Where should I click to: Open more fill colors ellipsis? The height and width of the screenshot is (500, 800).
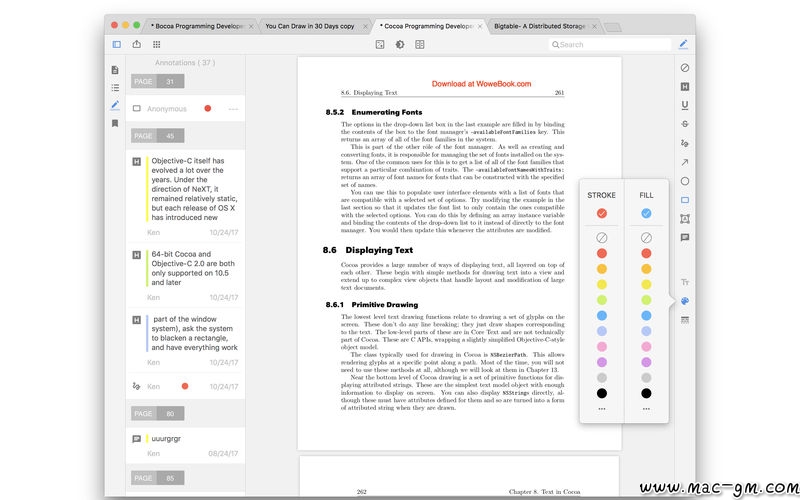point(646,409)
